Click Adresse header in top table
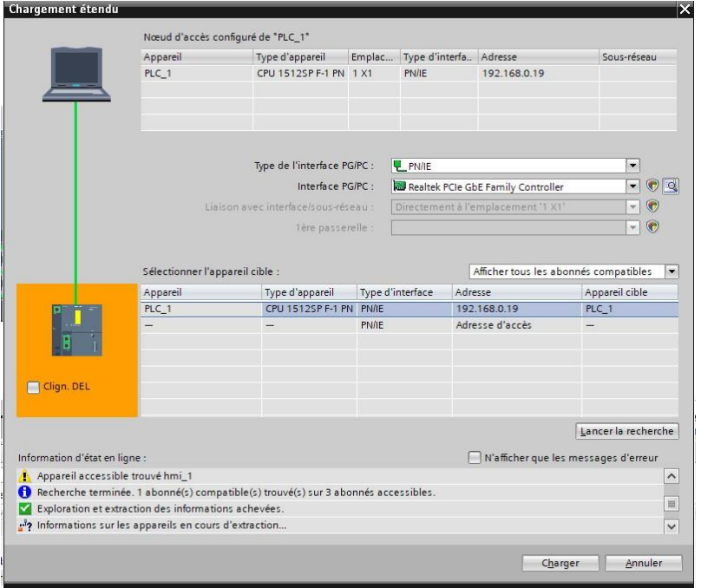Image resolution: width=701 pixels, height=588 pixels. [x=538, y=57]
